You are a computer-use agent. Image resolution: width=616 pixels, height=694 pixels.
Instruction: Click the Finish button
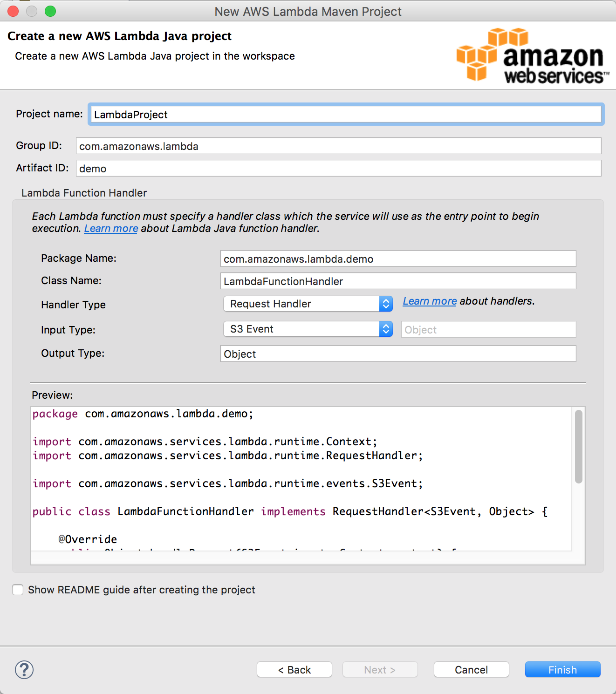(562, 670)
